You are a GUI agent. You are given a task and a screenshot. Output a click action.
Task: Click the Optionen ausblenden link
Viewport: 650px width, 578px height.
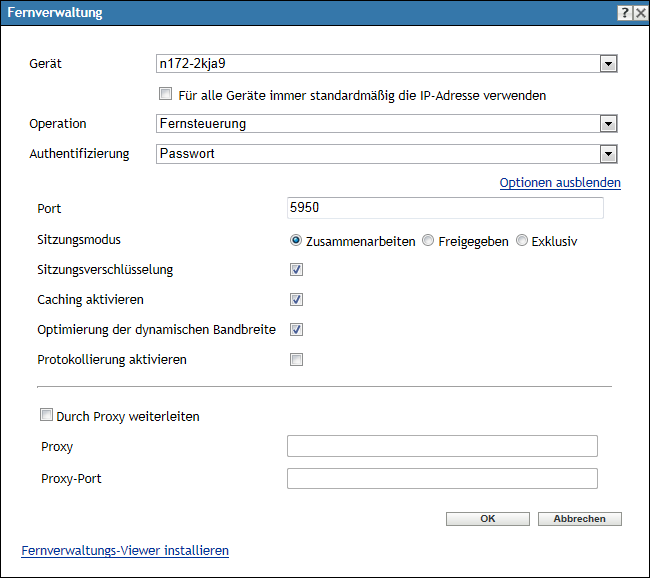coord(560,183)
